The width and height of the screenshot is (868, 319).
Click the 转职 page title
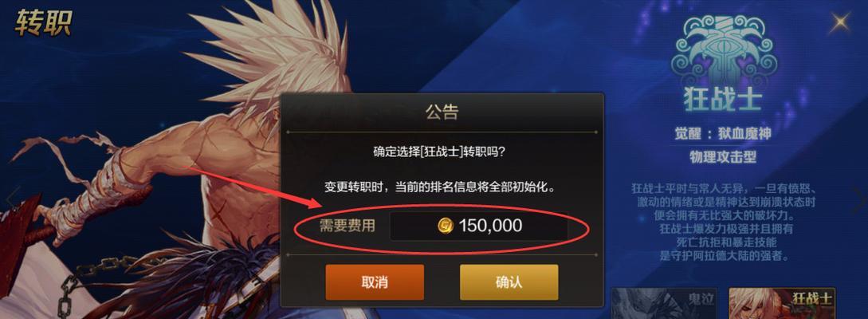pyautogui.click(x=43, y=23)
